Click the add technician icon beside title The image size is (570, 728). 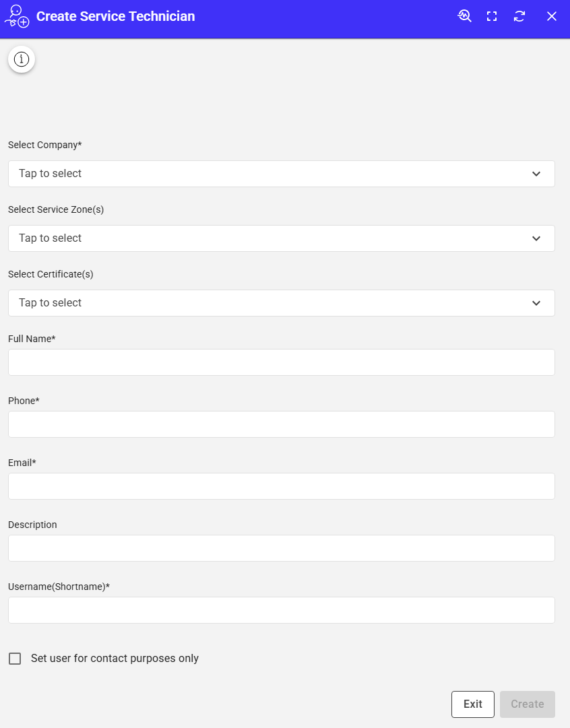(x=17, y=16)
